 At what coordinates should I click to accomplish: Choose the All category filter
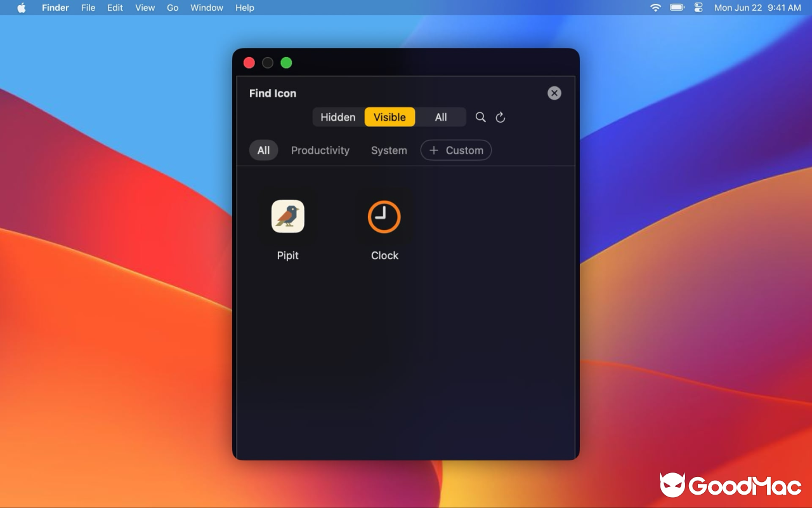click(263, 150)
